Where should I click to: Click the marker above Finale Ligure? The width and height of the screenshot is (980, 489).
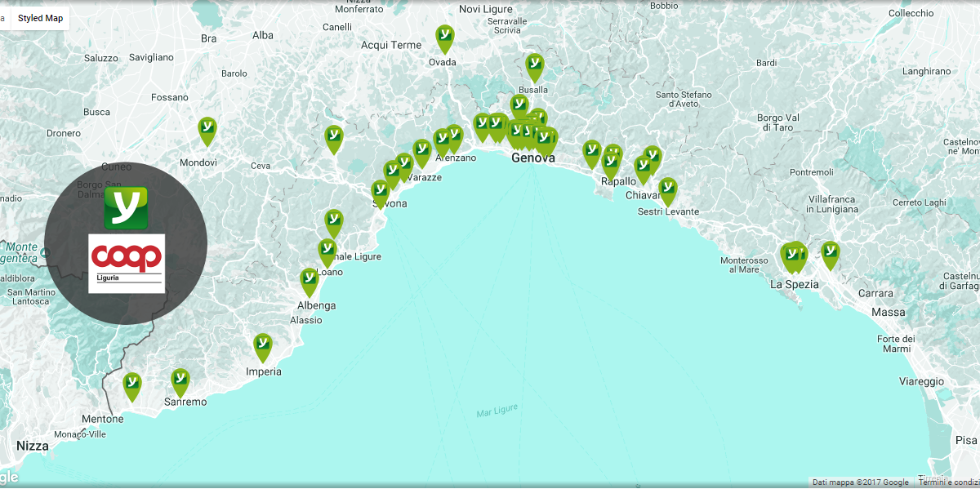pyautogui.click(x=333, y=222)
